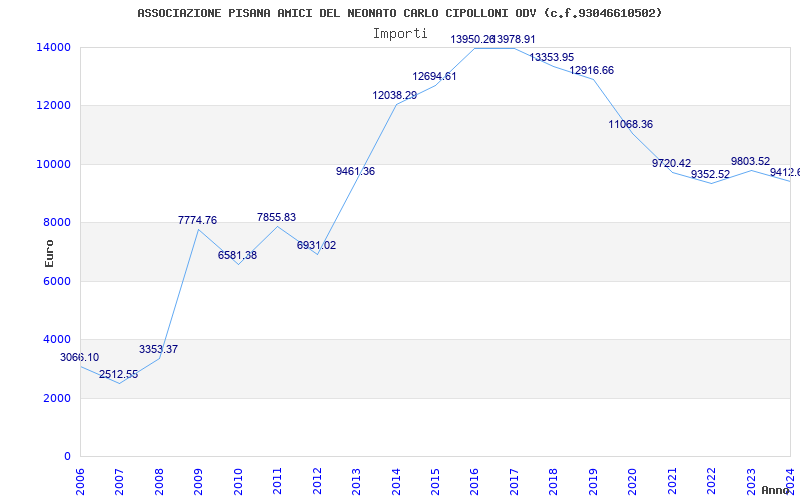The width and height of the screenshot is (800, 500).
Task: Click x-axis year label 2009
Action: (x=198, y=481)
